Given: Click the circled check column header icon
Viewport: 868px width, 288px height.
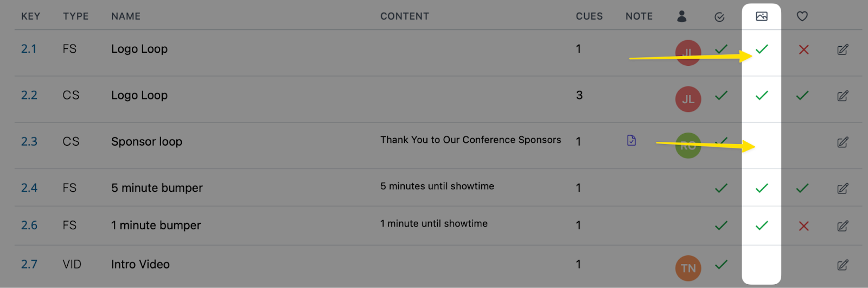Looking at the screenshot, I should 719,17.
